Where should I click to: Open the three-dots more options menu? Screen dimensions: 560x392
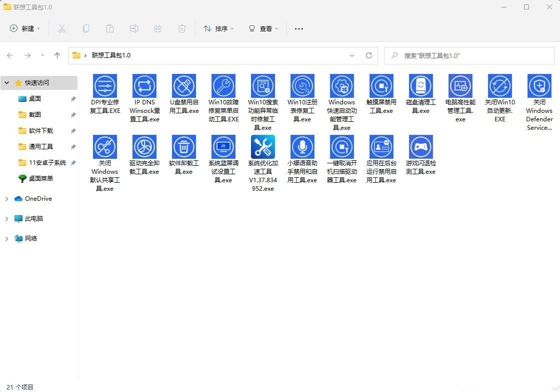(x=299, y=28)
